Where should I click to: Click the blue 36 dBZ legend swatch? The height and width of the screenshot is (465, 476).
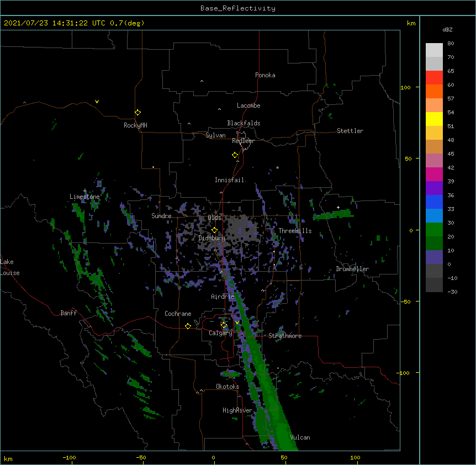pyautogui.click(x=434, y=202)
